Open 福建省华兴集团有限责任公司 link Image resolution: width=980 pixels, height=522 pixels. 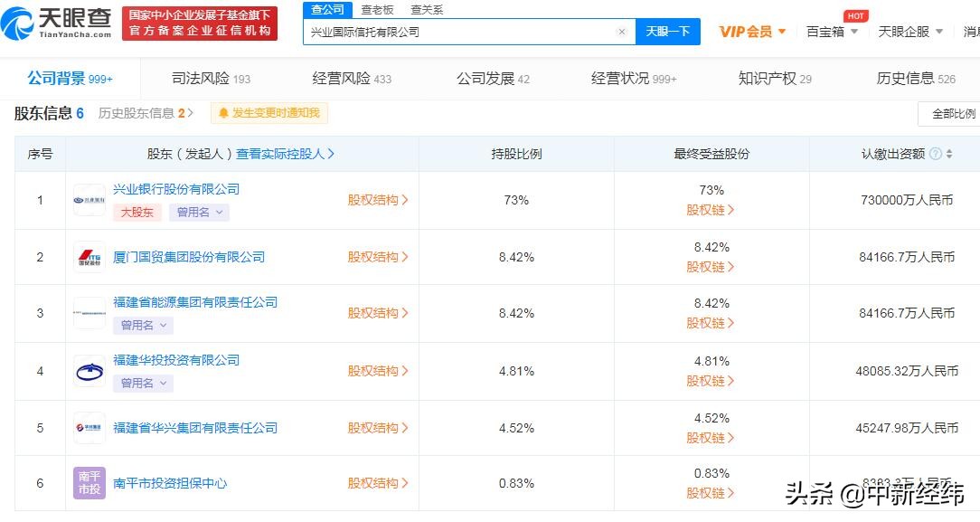click(195, 428)
